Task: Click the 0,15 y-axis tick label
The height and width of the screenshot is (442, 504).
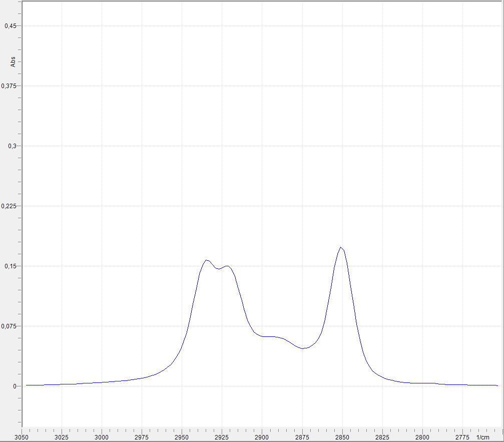Action: tap(11, 266)
